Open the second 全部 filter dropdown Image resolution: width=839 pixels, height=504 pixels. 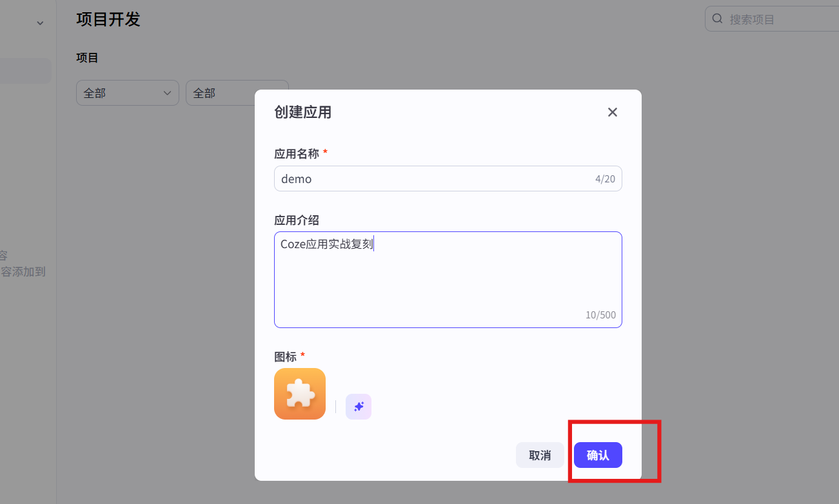(237, 93)
